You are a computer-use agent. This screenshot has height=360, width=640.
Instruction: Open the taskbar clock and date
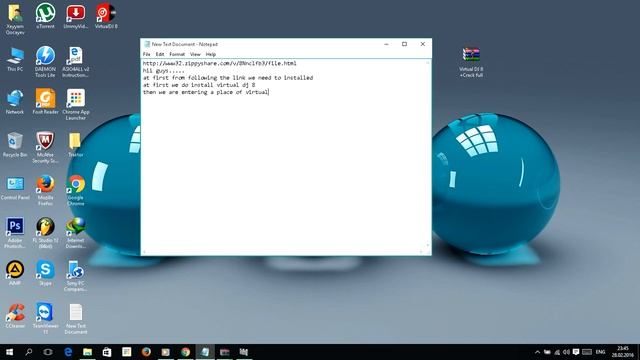coord(623,352)
